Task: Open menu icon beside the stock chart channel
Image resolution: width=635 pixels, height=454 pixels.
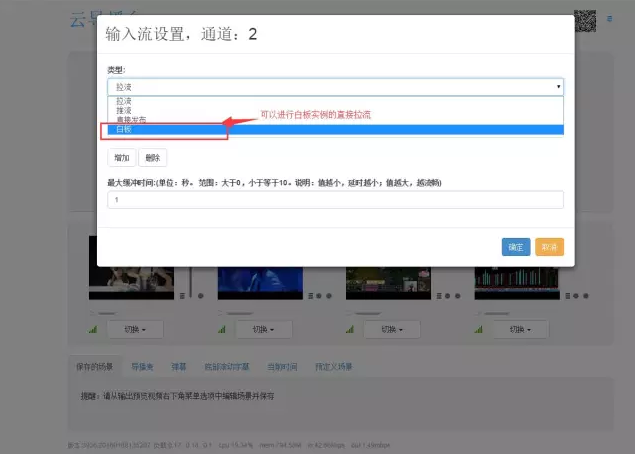Action: click(568, 296)
